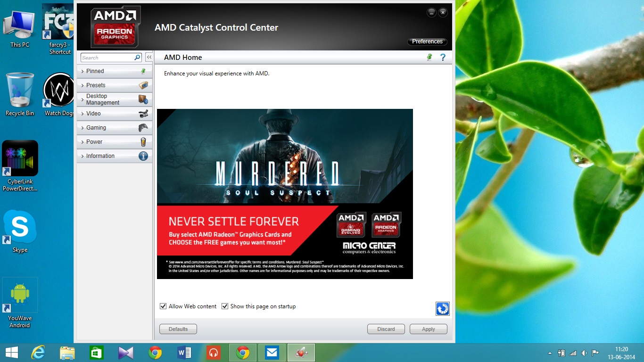
Task: Select the Skype desktop icon
Action: tap(20, 231)
